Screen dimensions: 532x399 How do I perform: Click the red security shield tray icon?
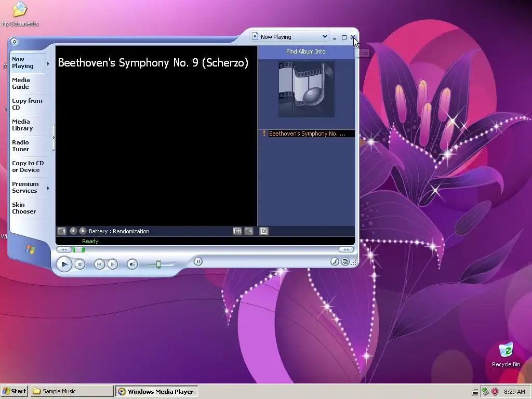click(x=495, y=392)
